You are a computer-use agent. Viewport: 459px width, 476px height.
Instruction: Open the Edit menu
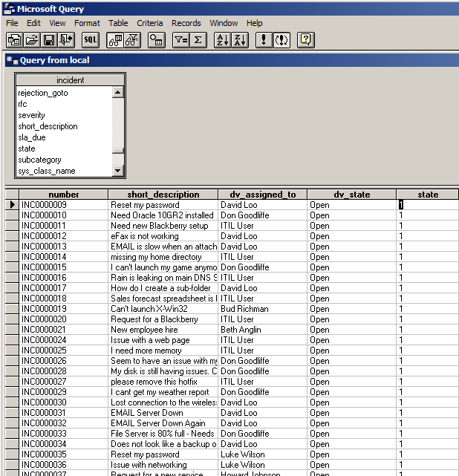(33, 23)
